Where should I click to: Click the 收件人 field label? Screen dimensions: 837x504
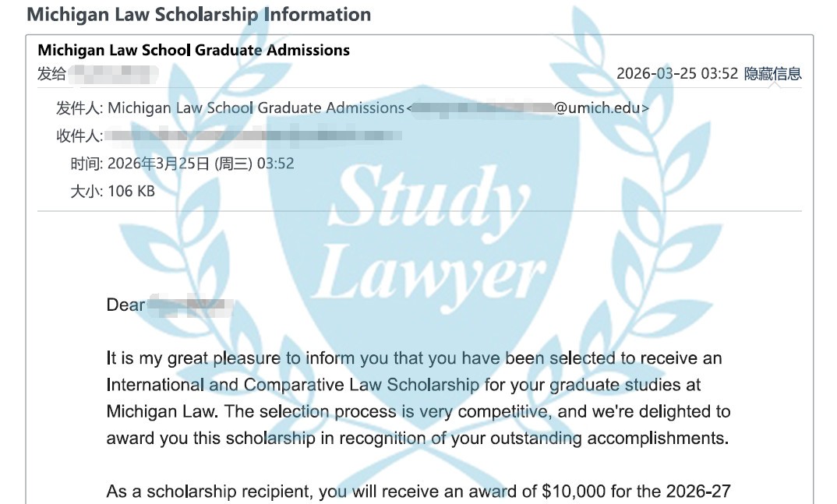point(79,136)
